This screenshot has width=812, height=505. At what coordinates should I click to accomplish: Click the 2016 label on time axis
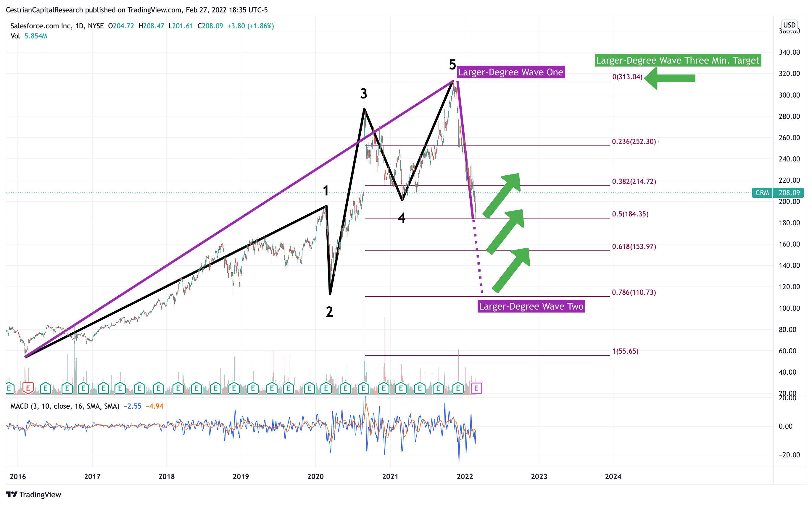(18, 477)
